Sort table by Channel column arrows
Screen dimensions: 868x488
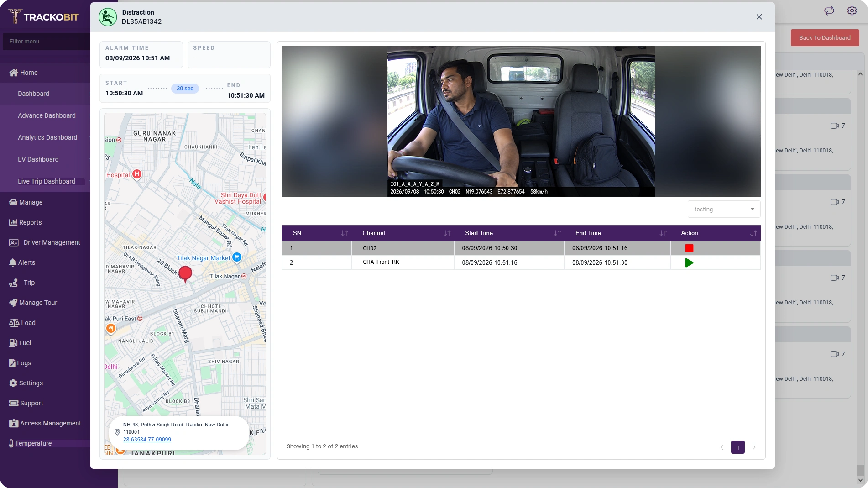coord(447,233)
